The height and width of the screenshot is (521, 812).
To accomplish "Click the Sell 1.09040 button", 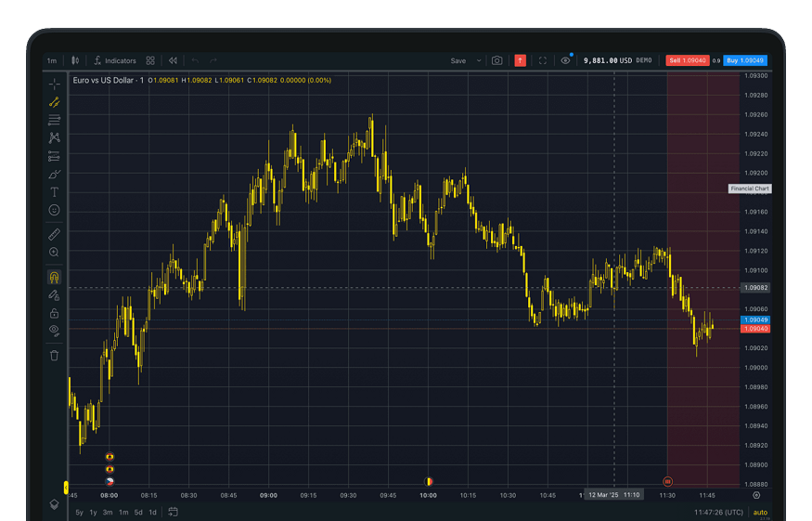I will tap(688, 60).
